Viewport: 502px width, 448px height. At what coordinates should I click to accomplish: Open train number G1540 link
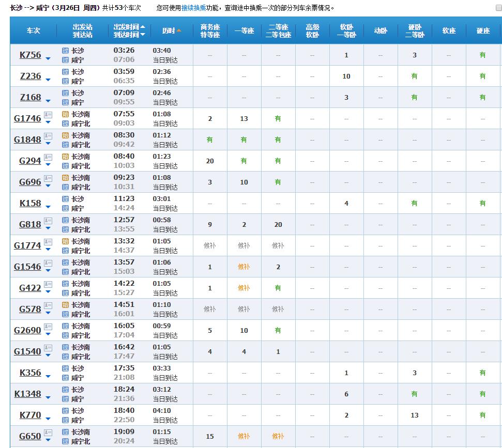tap(27, 351)
